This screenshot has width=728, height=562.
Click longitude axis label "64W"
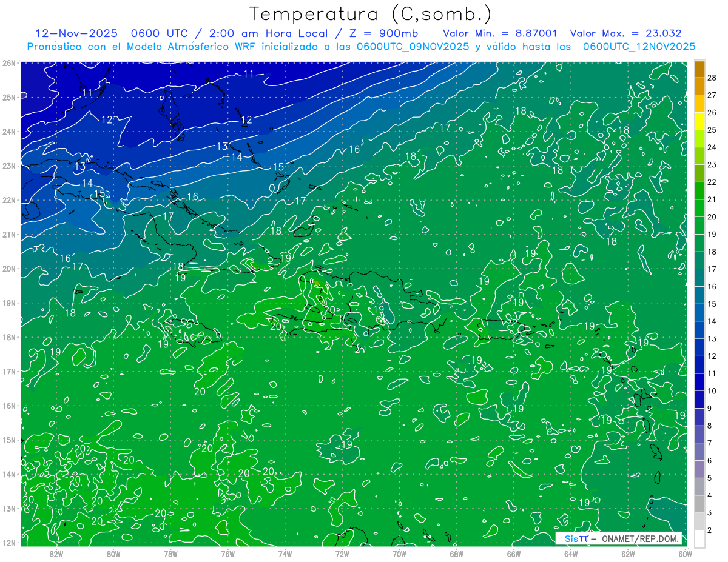pos(571,554)
